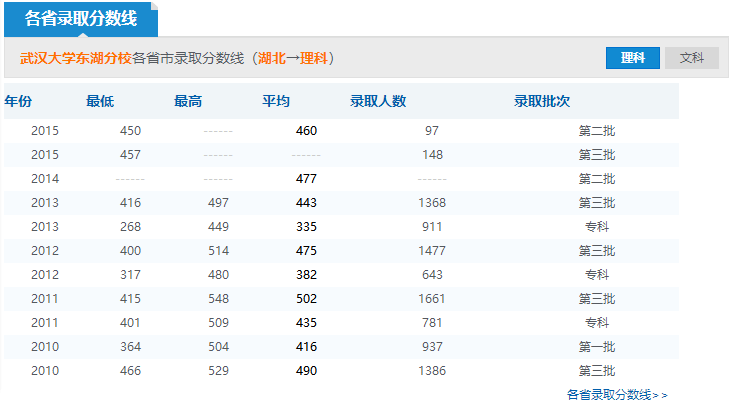Select the highest score 449
The image size is (732, 409).
tap(218, 227)
